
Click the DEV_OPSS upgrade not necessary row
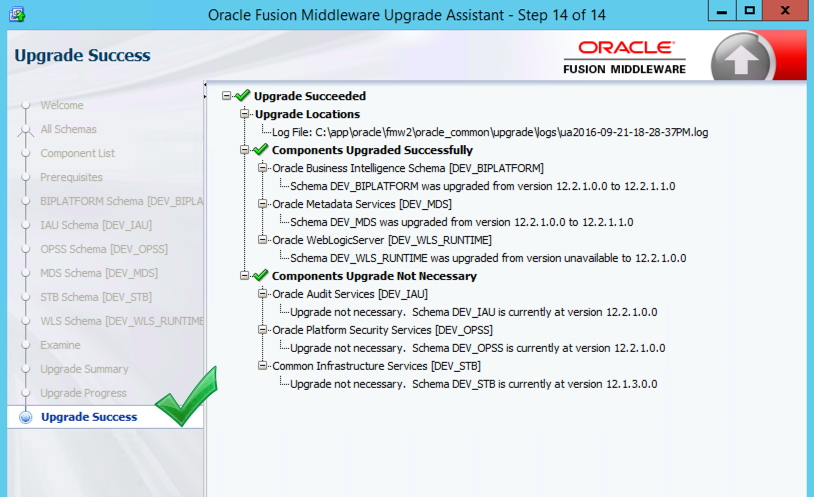coord(478,347)
